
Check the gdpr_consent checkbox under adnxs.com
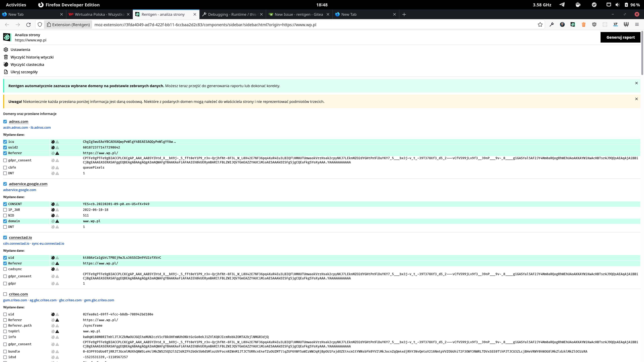(5, 160)
